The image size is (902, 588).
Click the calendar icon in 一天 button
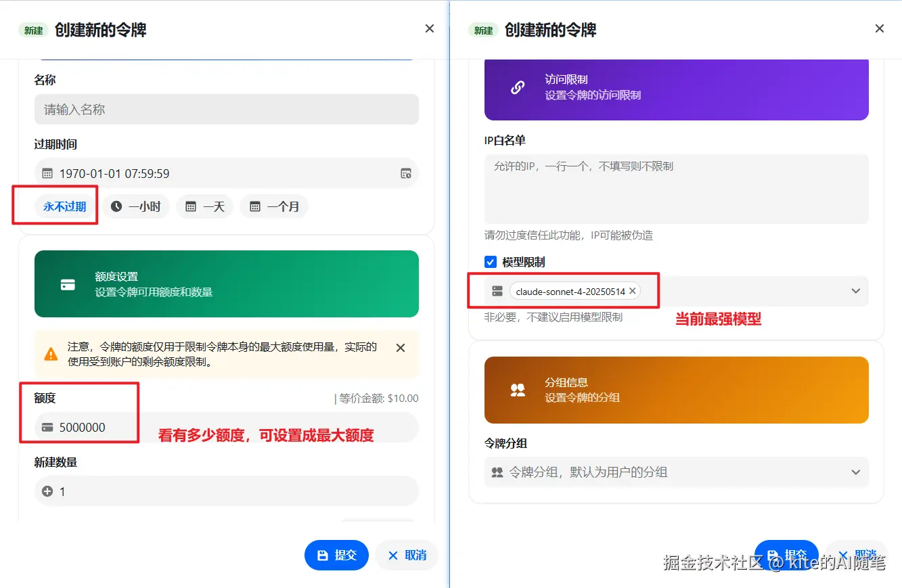(x=191, y=206)
